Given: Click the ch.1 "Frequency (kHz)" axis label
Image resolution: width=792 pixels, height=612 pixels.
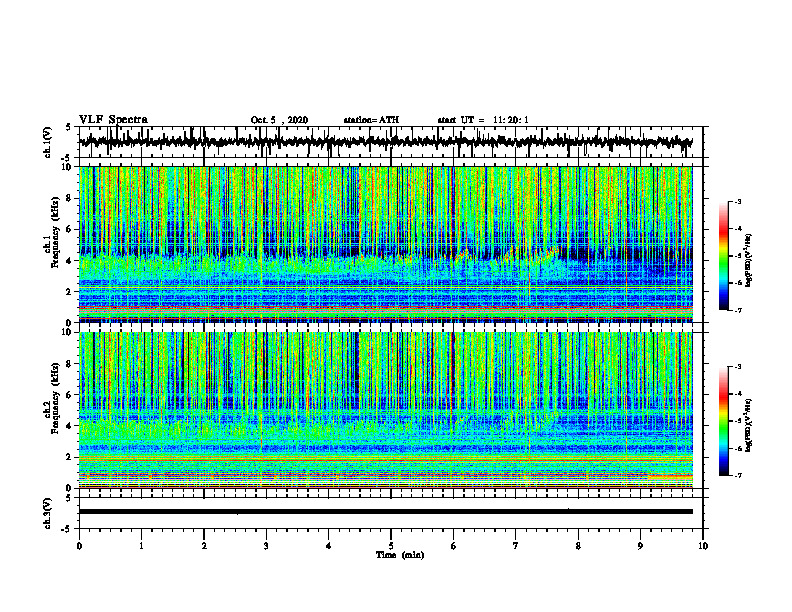Looking at the screenshot, I should [x=56, y=232].
